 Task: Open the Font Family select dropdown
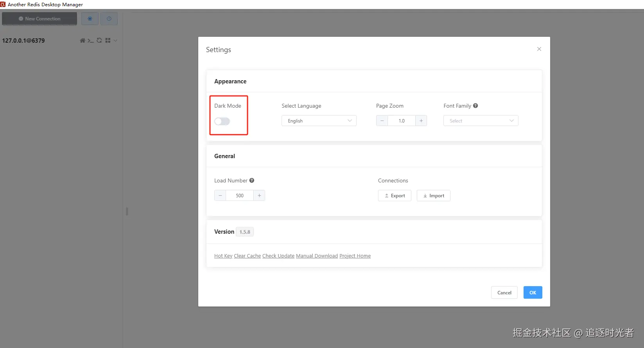click(481, 121)
